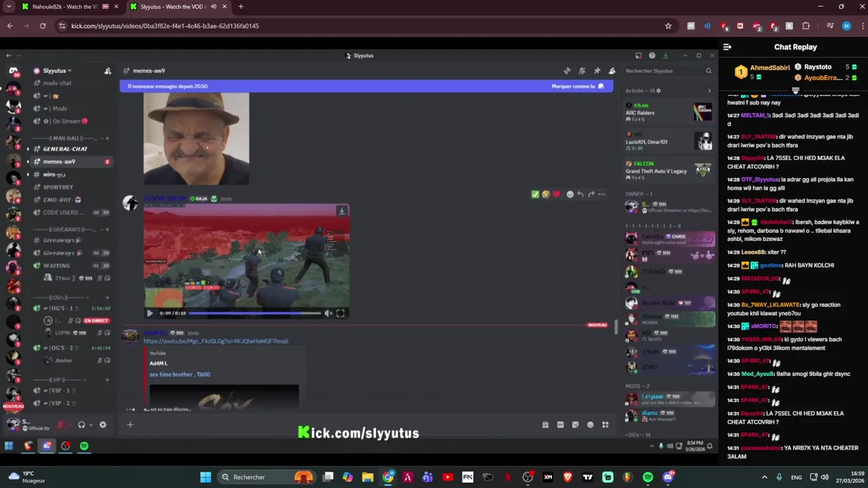Expand threads arrow beside GENERAL-CHAT channel

[28, 149]
